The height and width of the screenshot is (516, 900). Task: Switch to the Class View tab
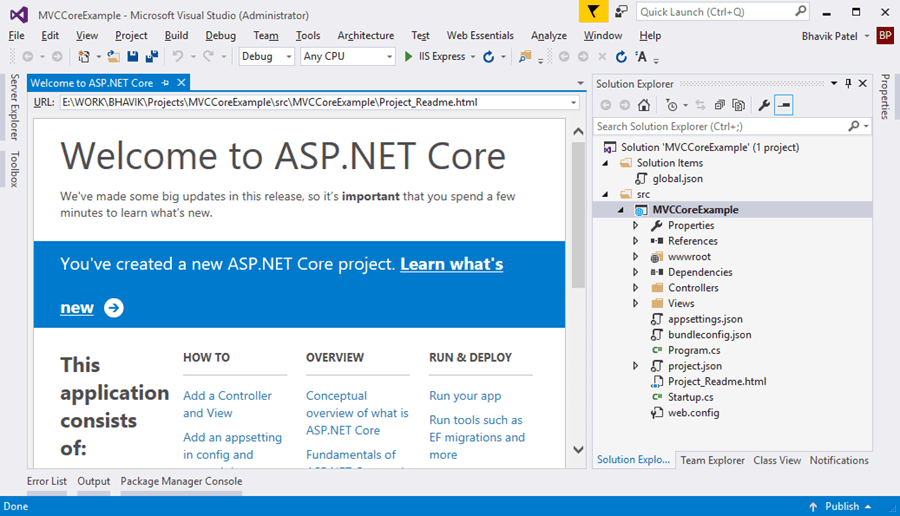pyautogui.click(x=777, y=460)
